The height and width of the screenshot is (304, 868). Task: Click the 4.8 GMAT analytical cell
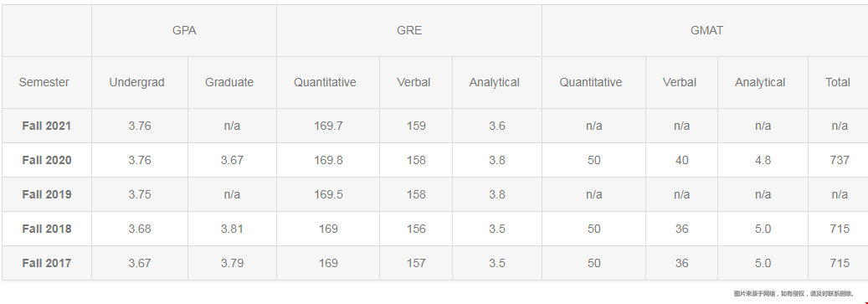point(763,160)
